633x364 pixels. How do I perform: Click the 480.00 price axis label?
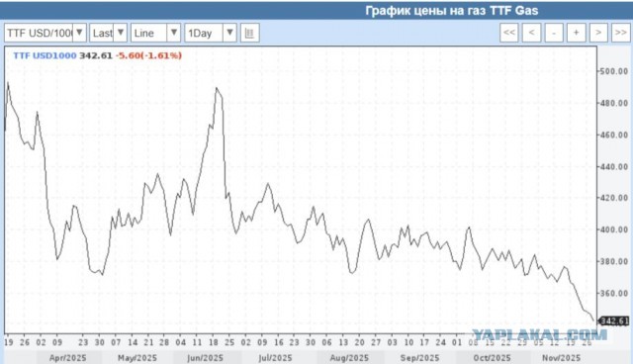pyautogui.click(x=614, y=103)
